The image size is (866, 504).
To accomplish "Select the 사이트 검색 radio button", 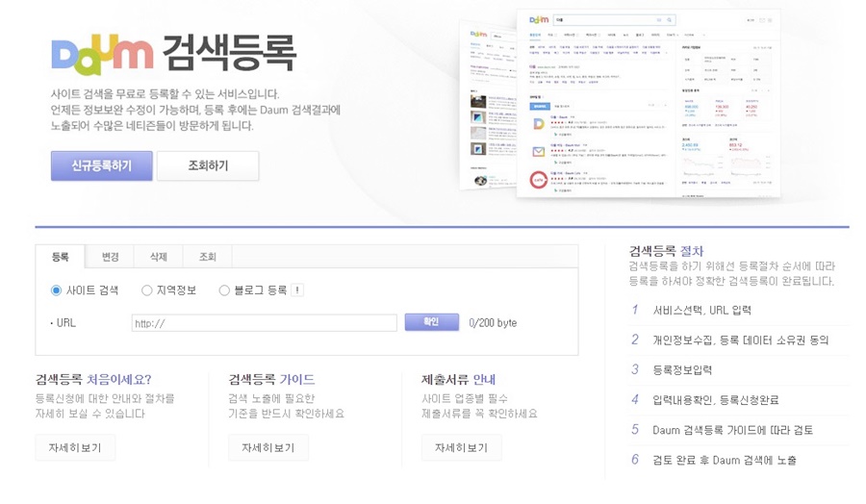I will [x=56, y=290].
